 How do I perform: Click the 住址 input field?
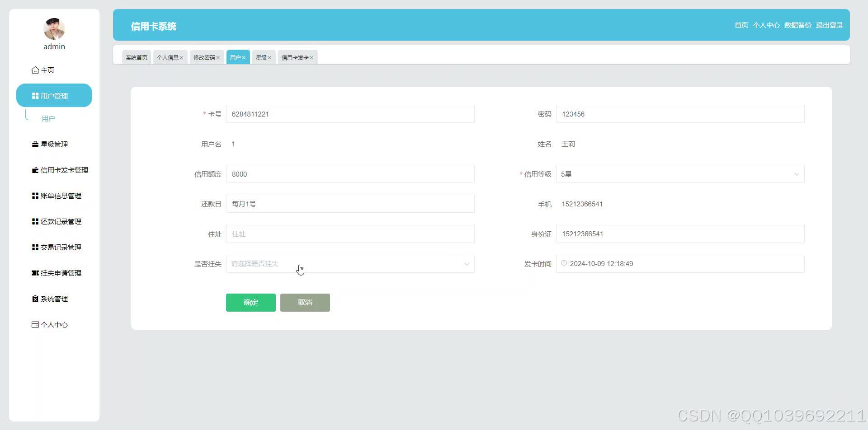pos(350,234)
